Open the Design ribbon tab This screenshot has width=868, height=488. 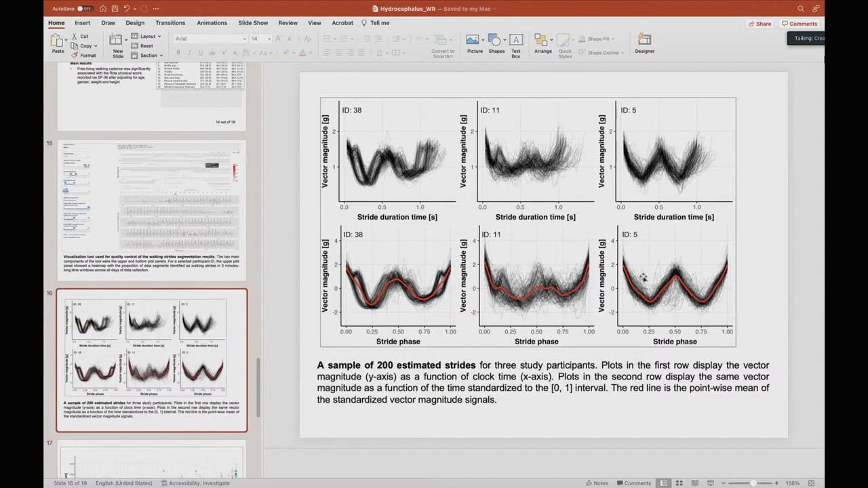tap(135, 23)
